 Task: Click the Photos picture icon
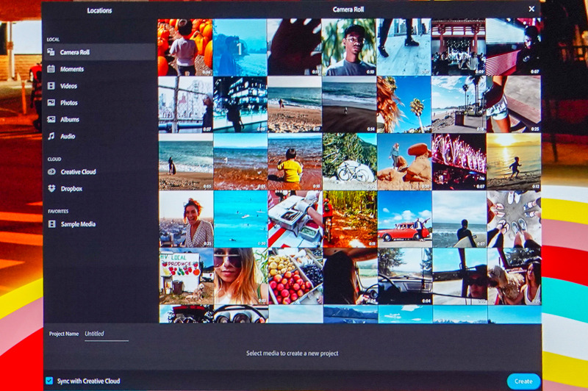tap(51, 103)
